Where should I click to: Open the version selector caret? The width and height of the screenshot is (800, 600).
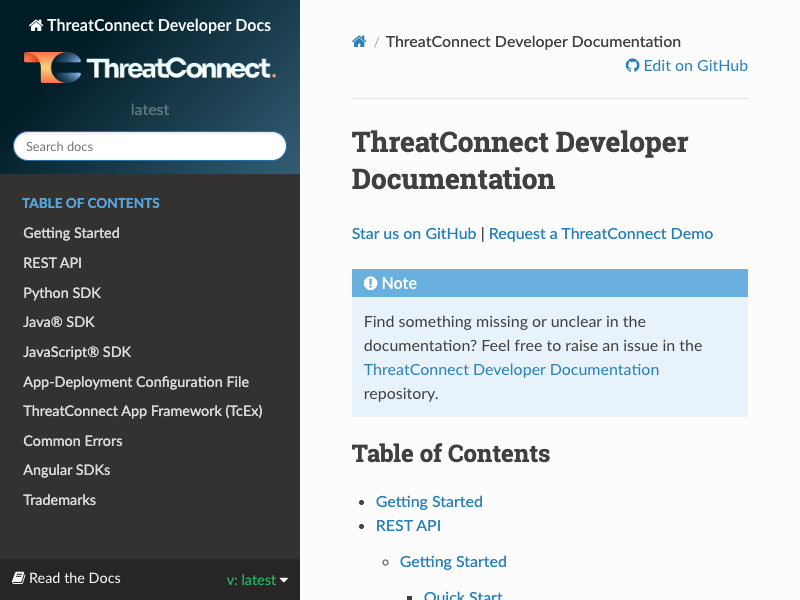(x=284, y=580)
